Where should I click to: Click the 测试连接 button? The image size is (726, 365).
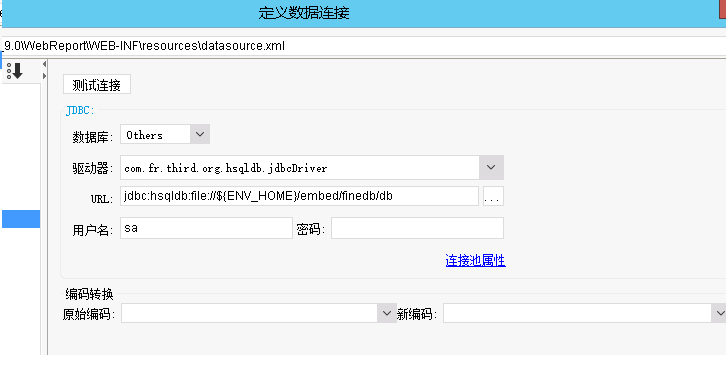(97, 84)
